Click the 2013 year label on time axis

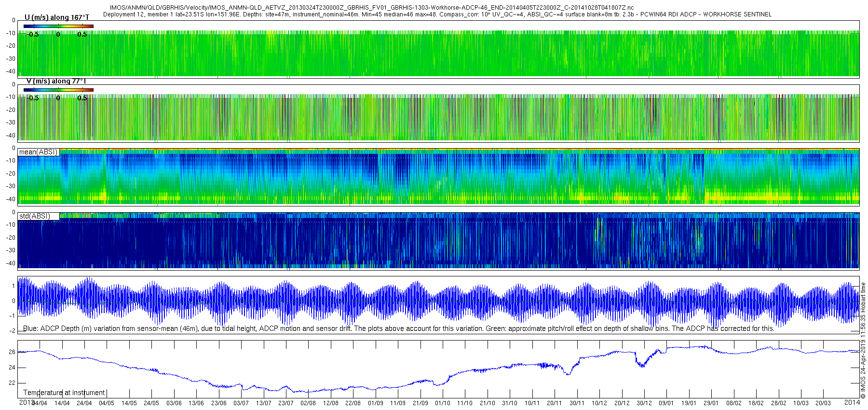26,402
